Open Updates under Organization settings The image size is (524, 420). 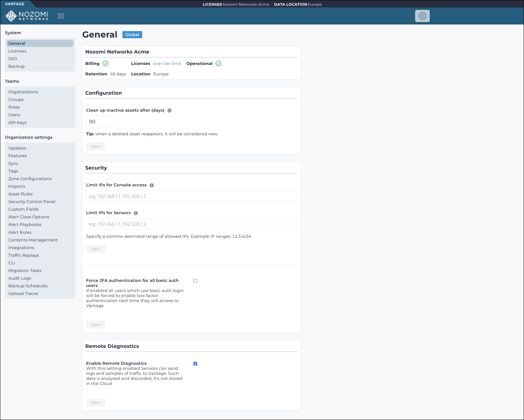tap(17, 148)
